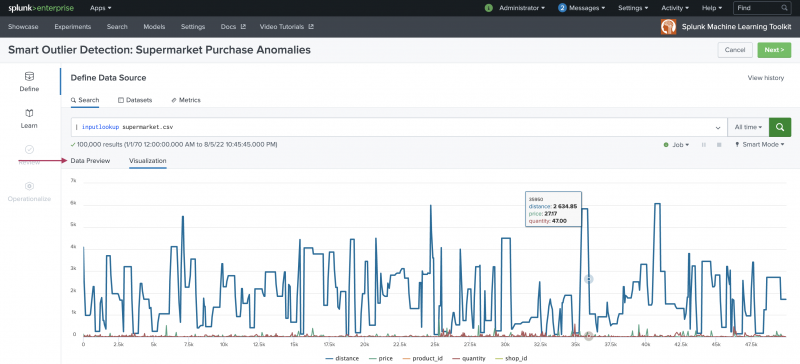Run search with green magnifier button
This screenshot has width=800, height=364.
(x=780, y=127)
